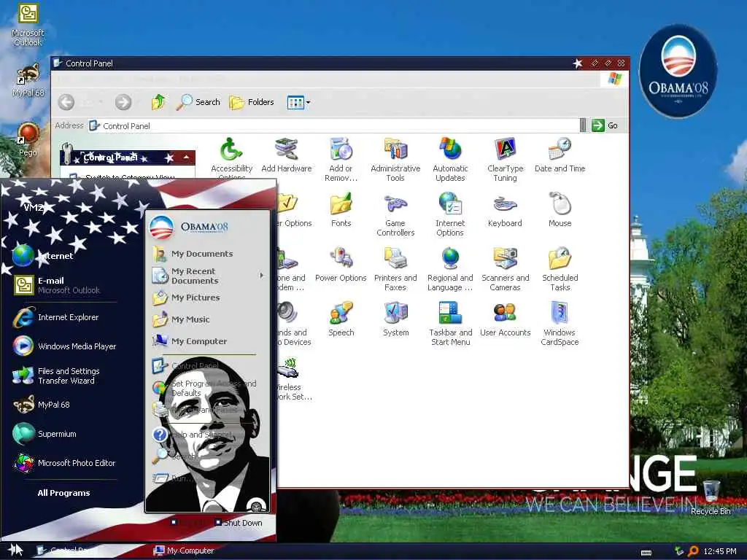Image resolution: width=747 pixels, height=560 pixels.
Task: Open Mouse settings
Action: [x=560, y=209]
